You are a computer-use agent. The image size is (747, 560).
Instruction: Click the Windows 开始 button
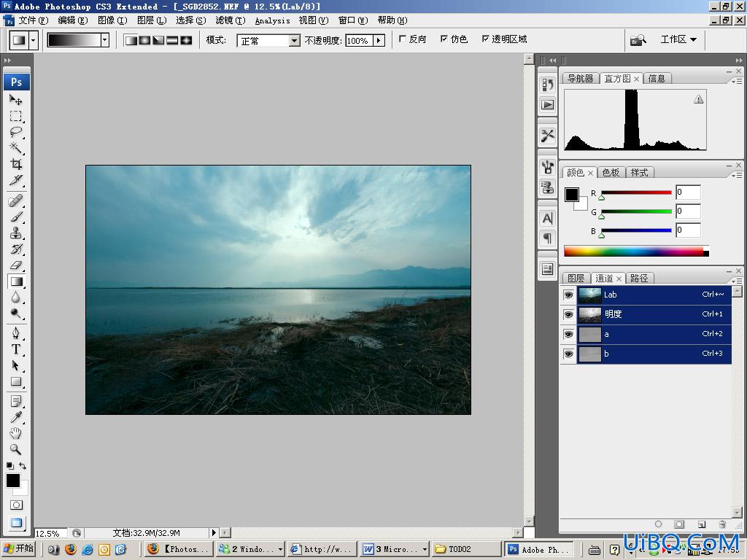tap(20, 548)
